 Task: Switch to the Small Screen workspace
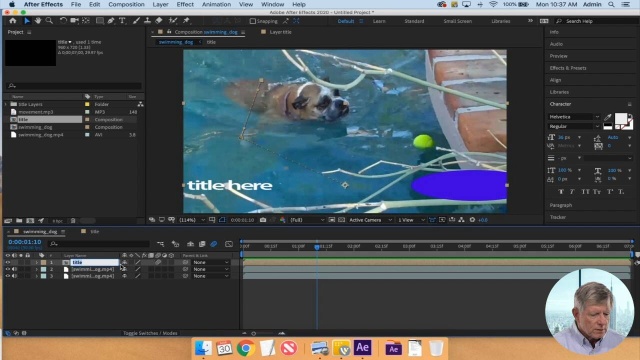pos(458,21)
